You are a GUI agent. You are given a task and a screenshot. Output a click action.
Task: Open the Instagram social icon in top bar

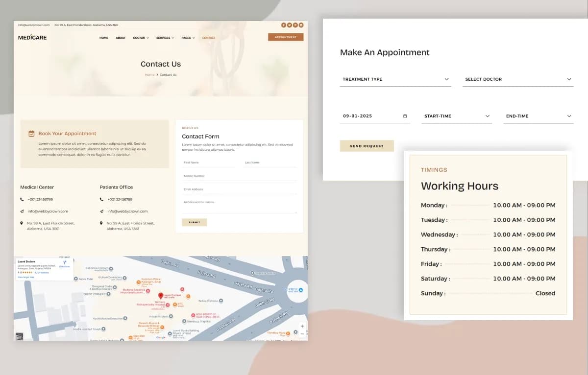(x=301, y=25)
